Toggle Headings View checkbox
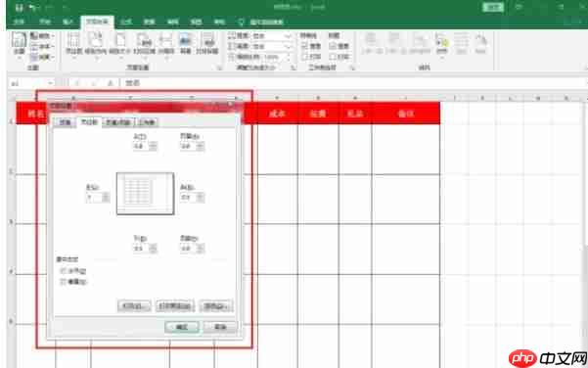 click(333, 46)
